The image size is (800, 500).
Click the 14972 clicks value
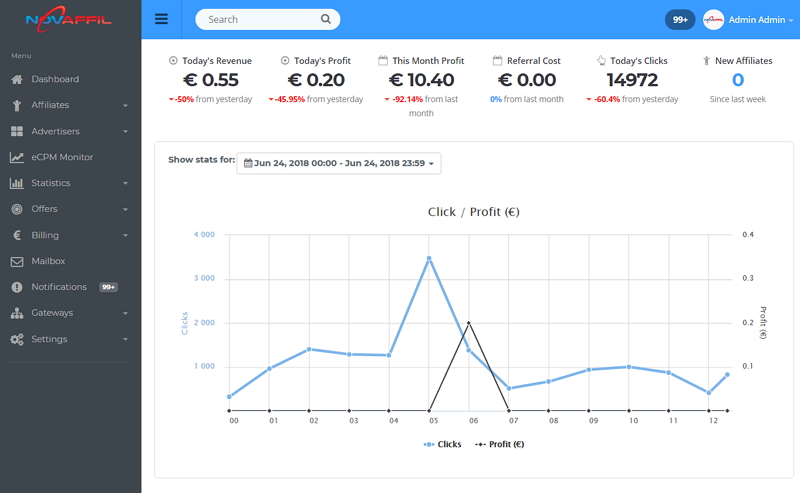pos(632,80)
